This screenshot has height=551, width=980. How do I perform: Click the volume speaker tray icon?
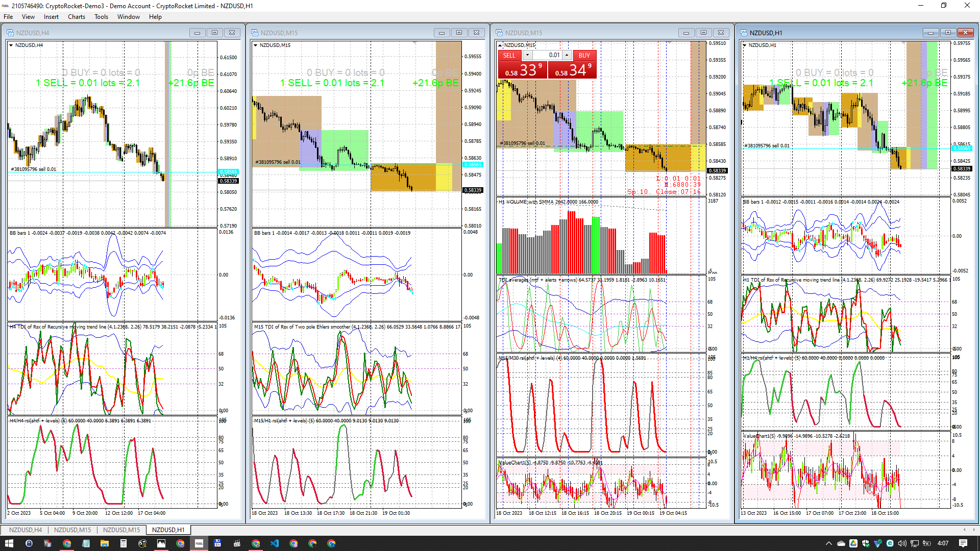pos(902,543)
